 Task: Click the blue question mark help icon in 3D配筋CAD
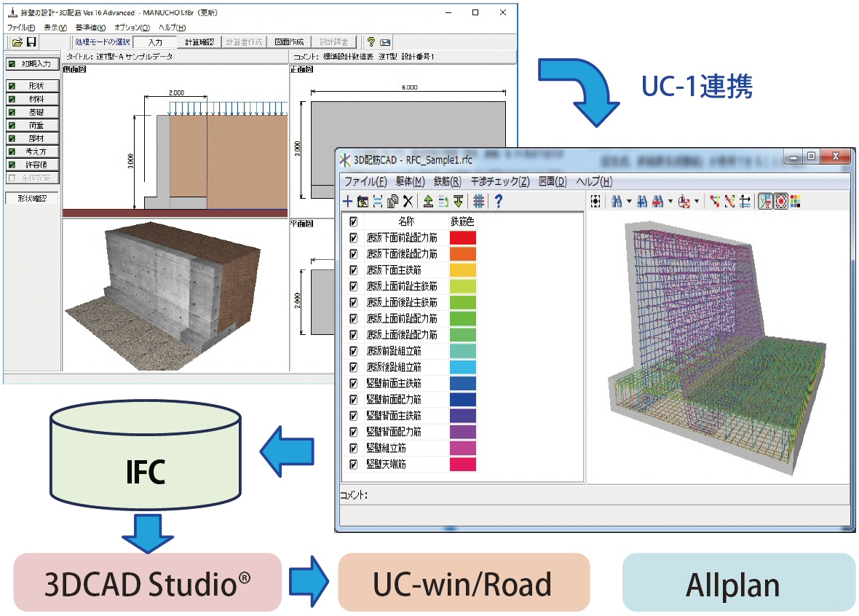point(498,202)
